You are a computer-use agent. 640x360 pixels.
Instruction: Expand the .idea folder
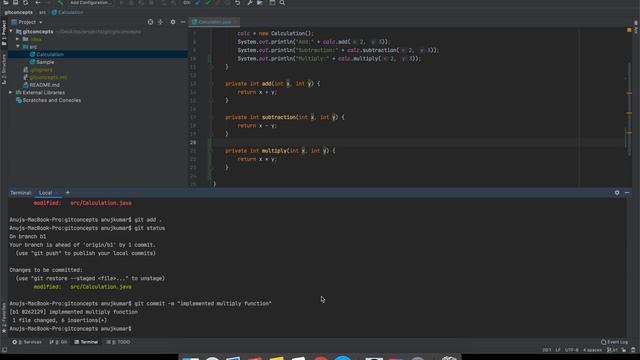pos(18,39)
